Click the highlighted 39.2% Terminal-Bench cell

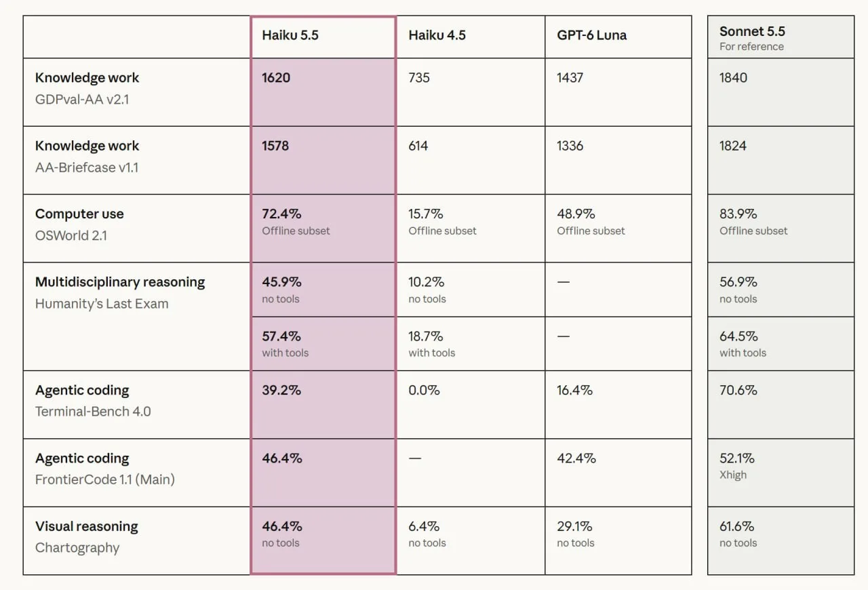click(x=323, y=404)
